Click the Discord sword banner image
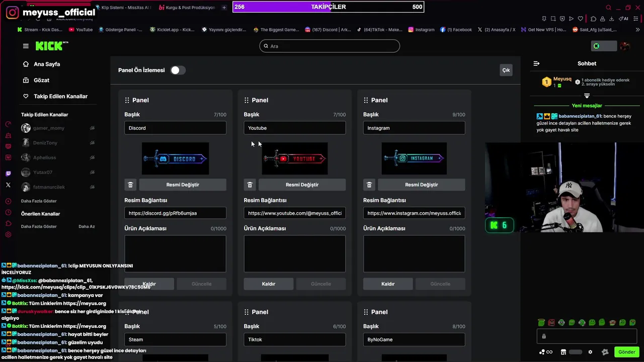This screenshot has height=362, width=644. [175, 158]
